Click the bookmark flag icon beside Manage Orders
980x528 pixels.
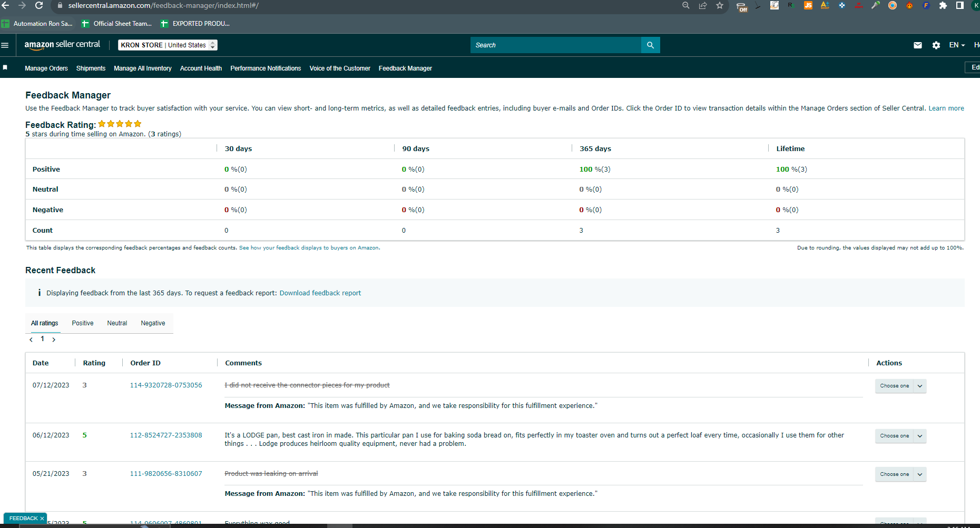[5, 67]
